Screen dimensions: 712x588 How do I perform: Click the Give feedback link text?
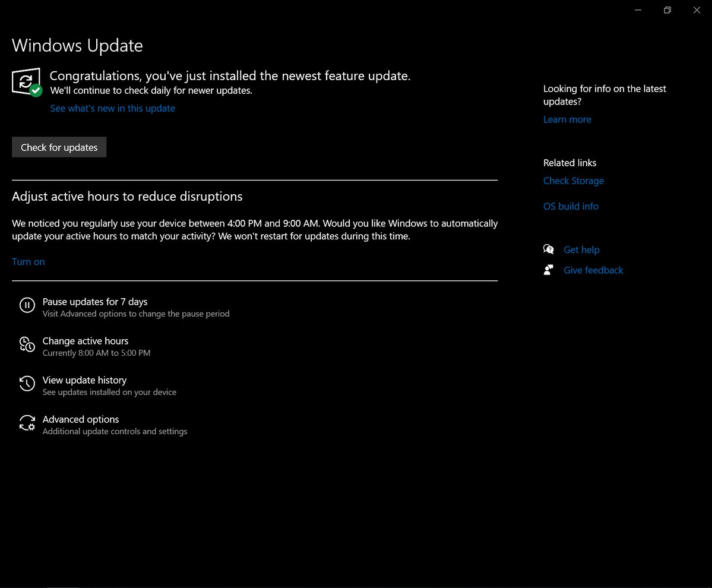pos(593,270)
